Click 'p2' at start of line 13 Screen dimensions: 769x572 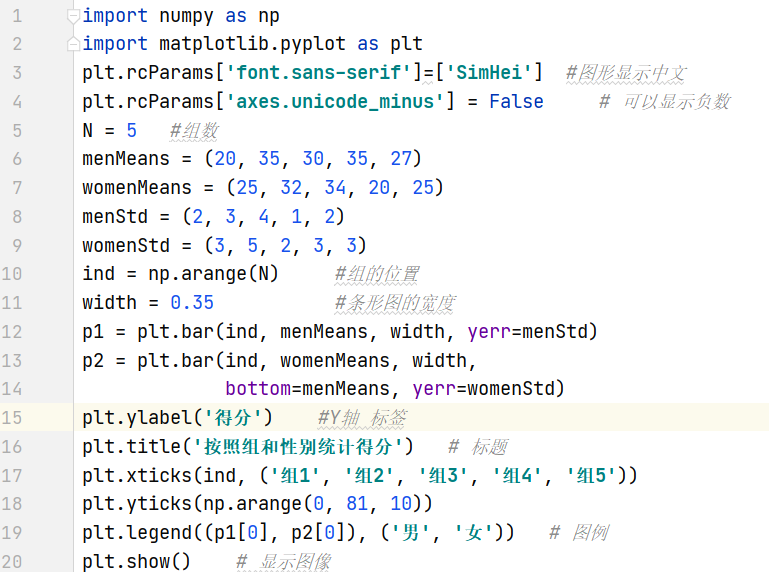pyautogui.click(x=93, y=361)
